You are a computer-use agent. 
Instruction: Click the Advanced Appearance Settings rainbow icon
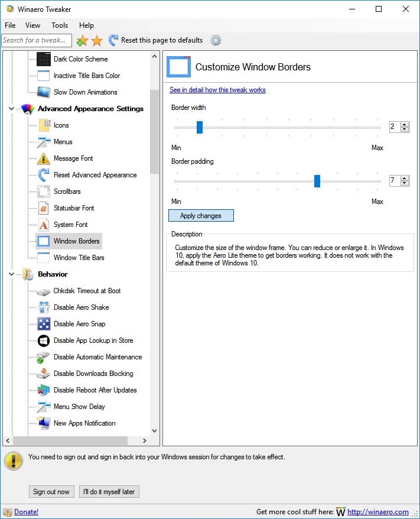coord(28,109)
